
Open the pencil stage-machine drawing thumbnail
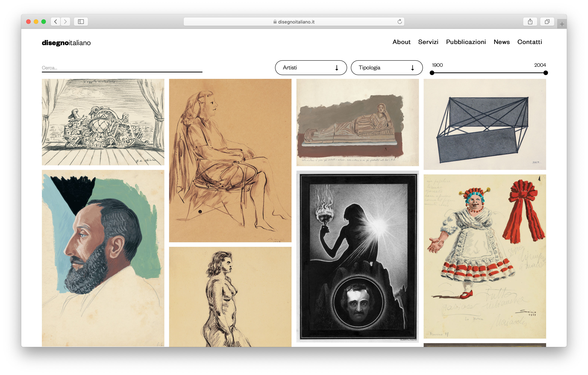tap(103, 122)
